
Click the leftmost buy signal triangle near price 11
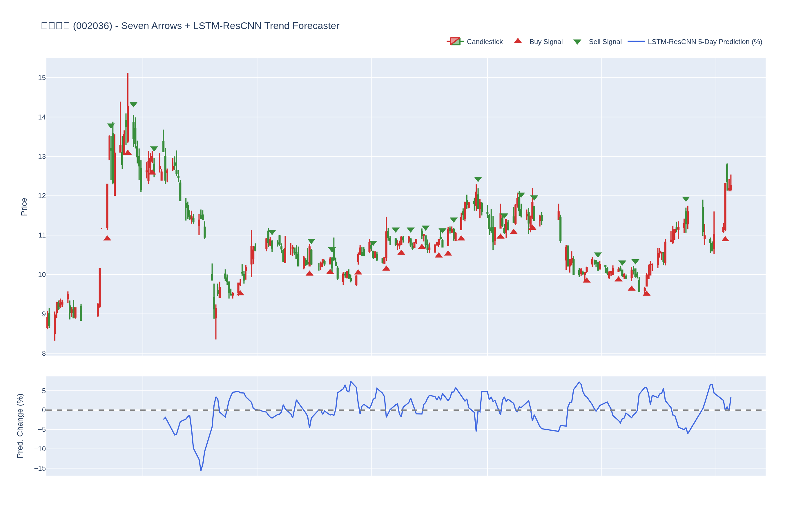[107, 238]
